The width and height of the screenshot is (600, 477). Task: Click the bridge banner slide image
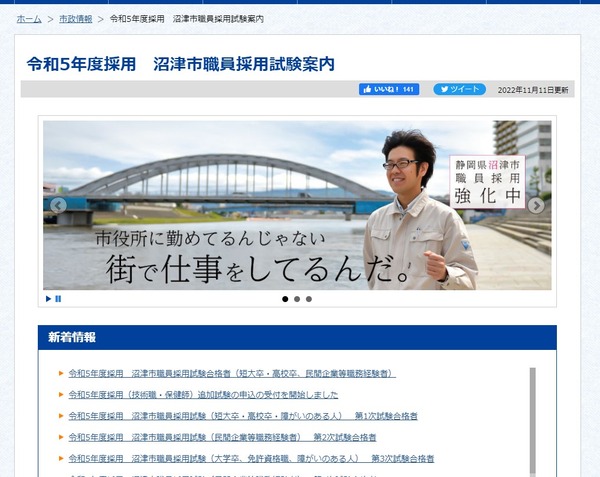[297, 205]
